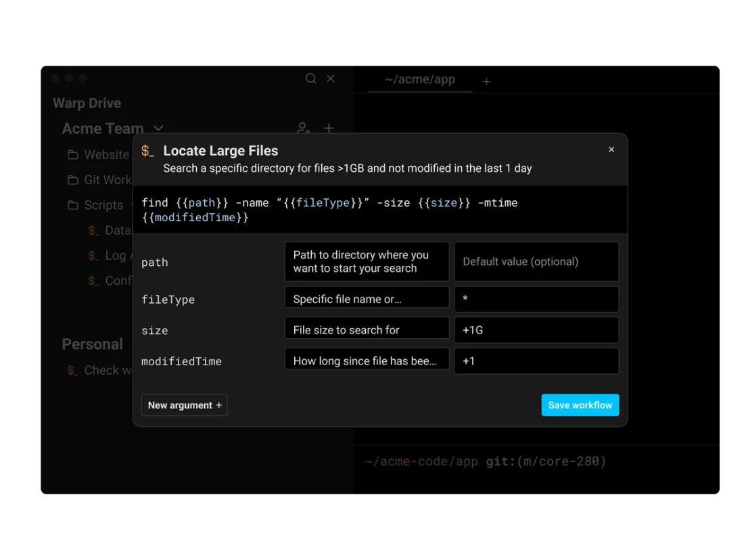Select the Data workflow command icon
The image size is (748, 560).
point(93,231)
